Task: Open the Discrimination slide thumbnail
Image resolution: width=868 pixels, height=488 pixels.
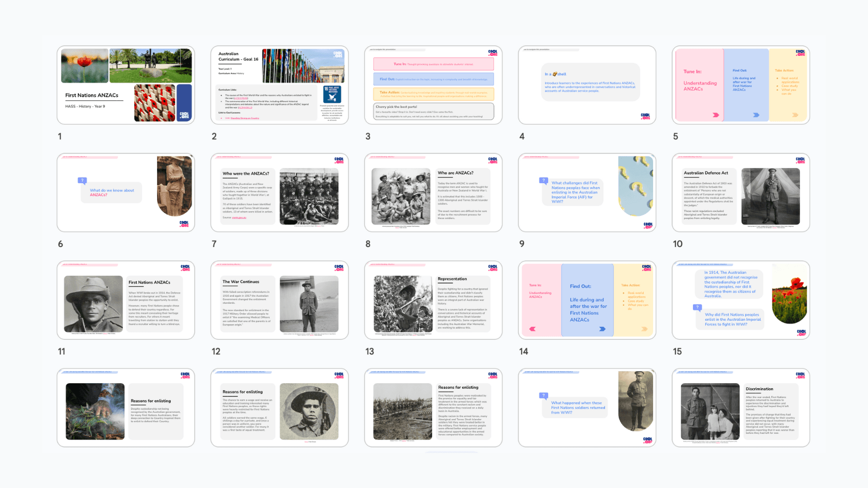Action: click(741, 408)
